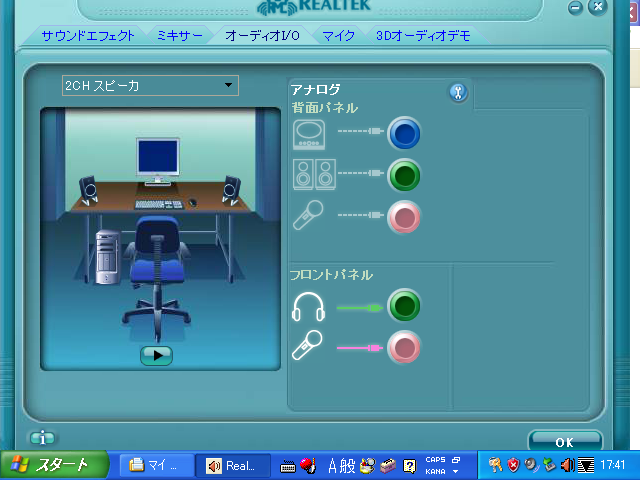This screenshot has width=640, height=480.
Task: Click the back panel microphone icon
Action: click(308, 215)
